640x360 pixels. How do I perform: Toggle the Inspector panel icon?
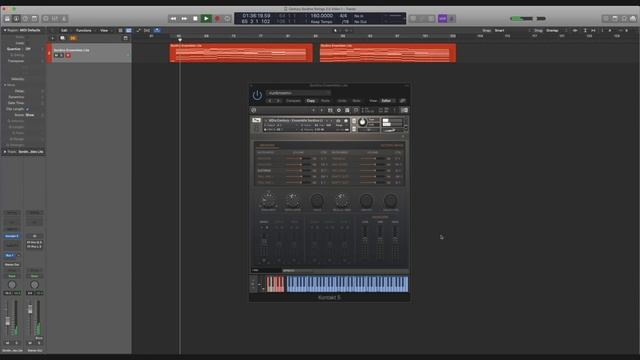[x=16, y=18]
